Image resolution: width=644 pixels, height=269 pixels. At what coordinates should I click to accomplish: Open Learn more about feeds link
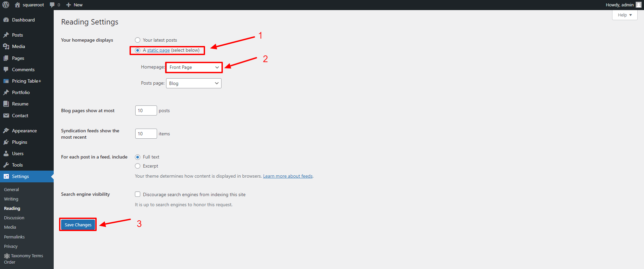[x=288, y=176]
